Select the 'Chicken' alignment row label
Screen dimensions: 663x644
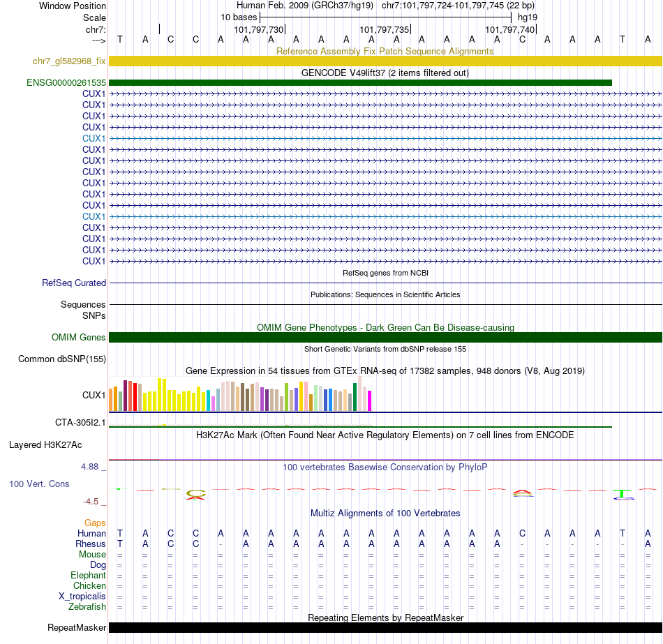tap(89, 585)
